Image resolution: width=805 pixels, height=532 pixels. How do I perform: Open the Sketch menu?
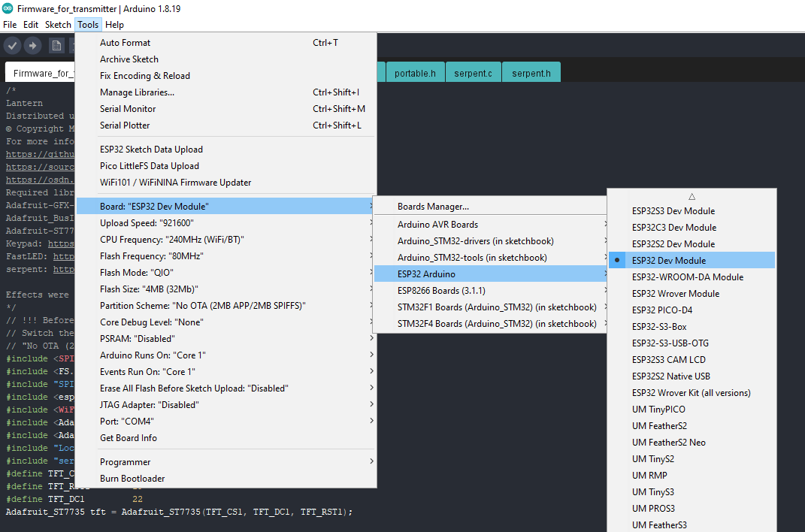[x=58, y=25]
